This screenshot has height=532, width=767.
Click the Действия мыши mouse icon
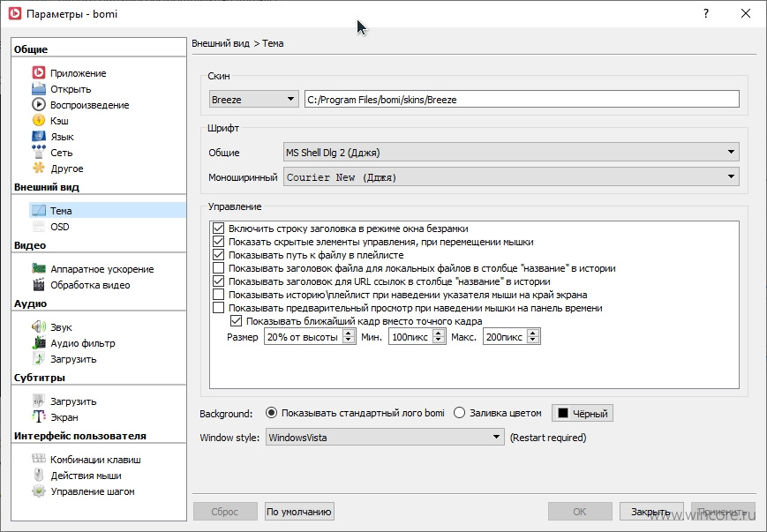pyautogui.click(x=39, y=475)
